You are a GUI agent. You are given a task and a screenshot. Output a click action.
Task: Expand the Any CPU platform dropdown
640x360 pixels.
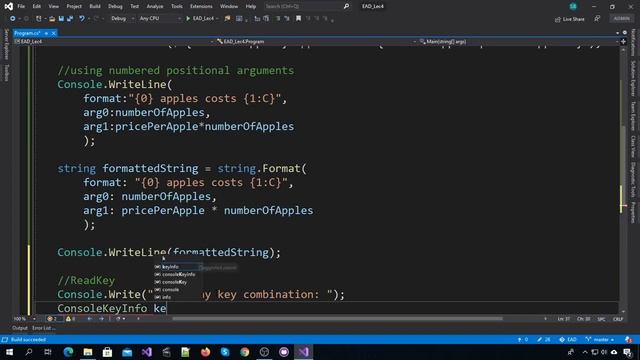pyautogui.click(x=179, y=19)
